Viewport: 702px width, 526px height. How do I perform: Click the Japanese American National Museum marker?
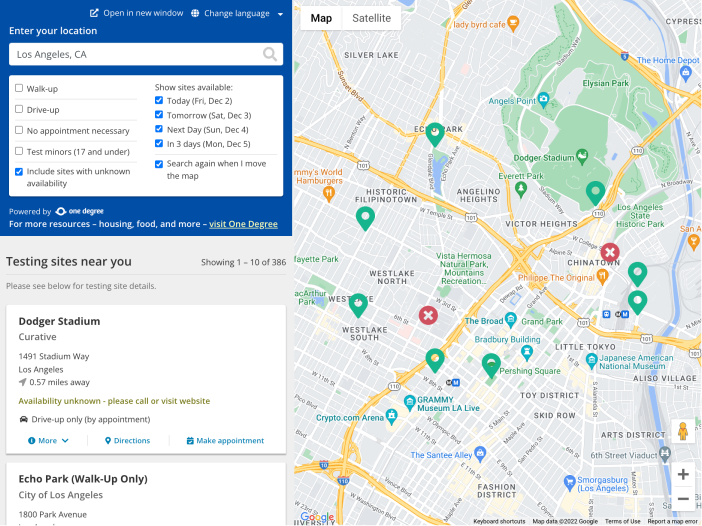(x=591, y=359)
